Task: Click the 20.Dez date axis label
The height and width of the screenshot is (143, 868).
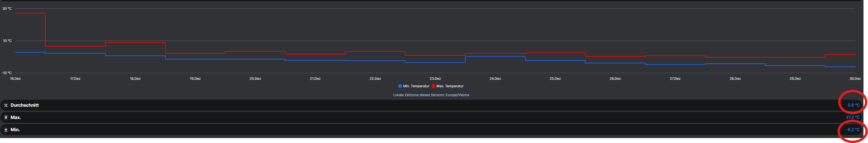Action: pos(255,78)
